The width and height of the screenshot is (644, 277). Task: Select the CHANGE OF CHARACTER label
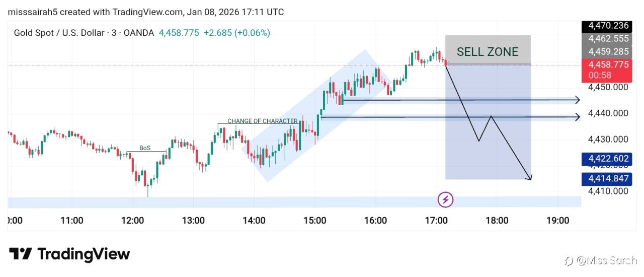pyautogui.click(x=262, y=121)
